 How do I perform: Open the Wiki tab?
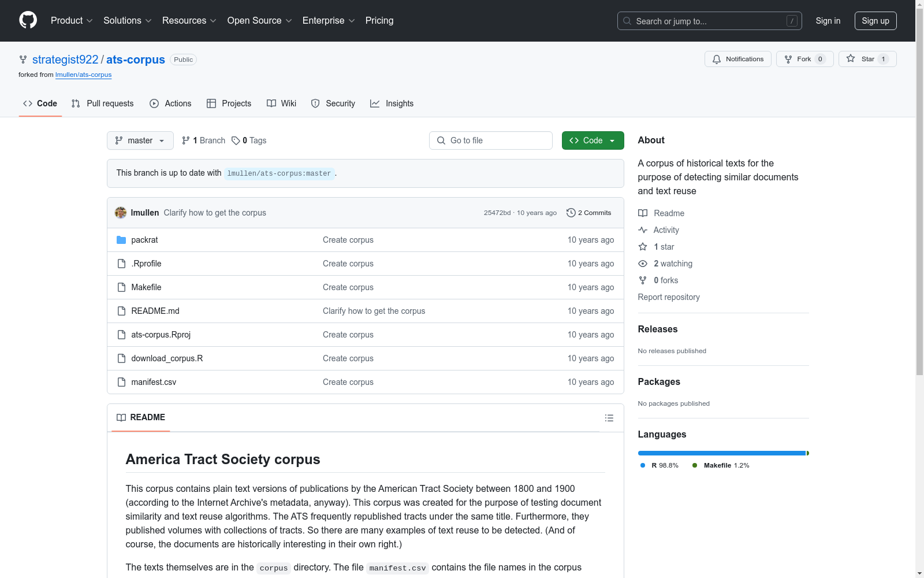coord(282,103)
